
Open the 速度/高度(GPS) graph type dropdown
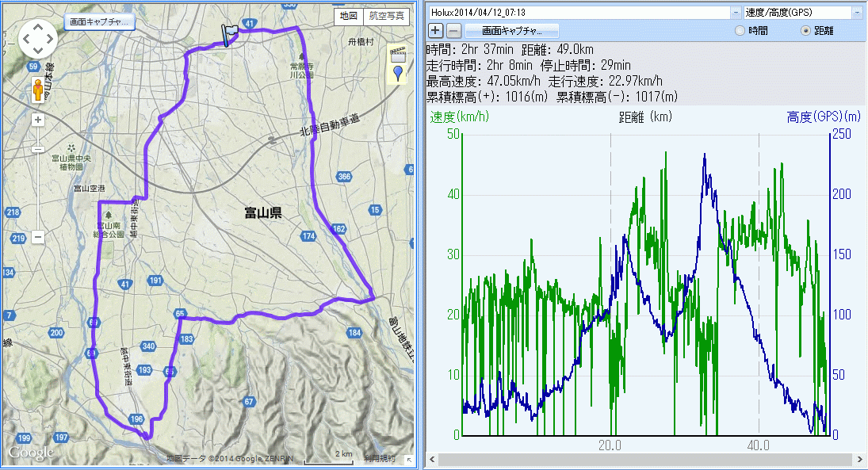point(857,13)
